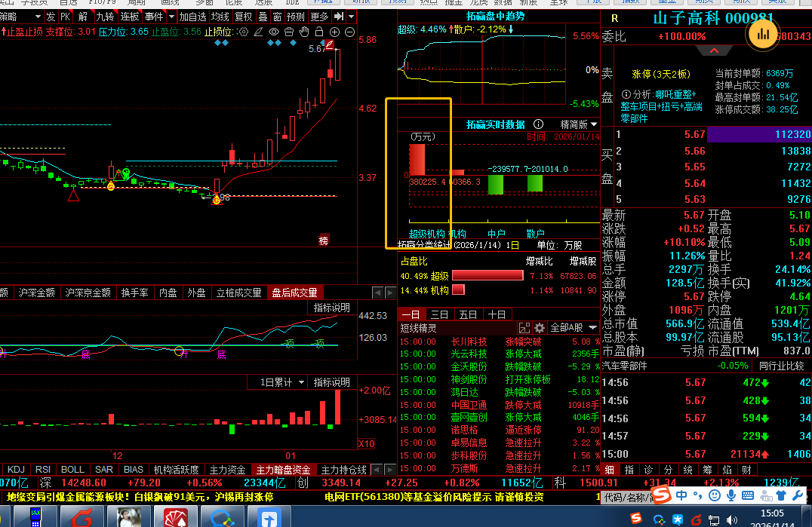Click the orange bar chart floating icon
812x527 pixels.
[763, 34]
